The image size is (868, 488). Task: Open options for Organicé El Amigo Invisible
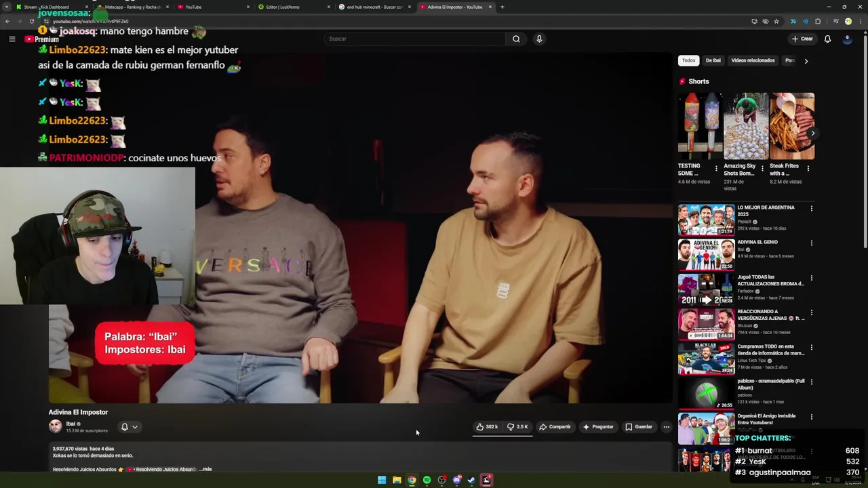811,416
